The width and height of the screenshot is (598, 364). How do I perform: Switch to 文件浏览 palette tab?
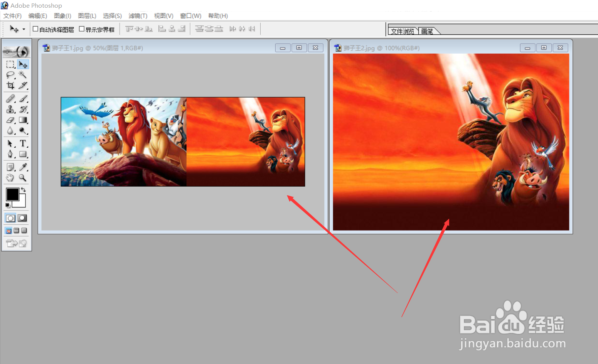(x=403, y=31)
